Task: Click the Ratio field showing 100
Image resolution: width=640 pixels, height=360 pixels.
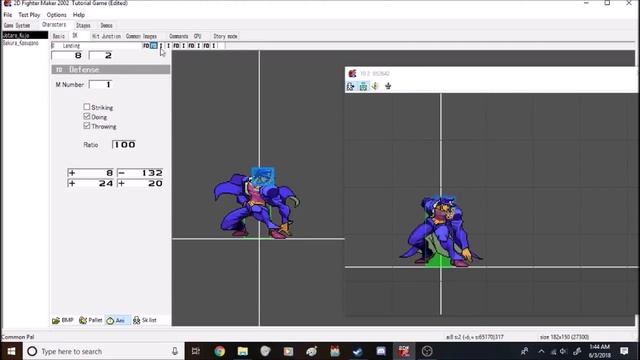Action: click(x=124, y=144)
